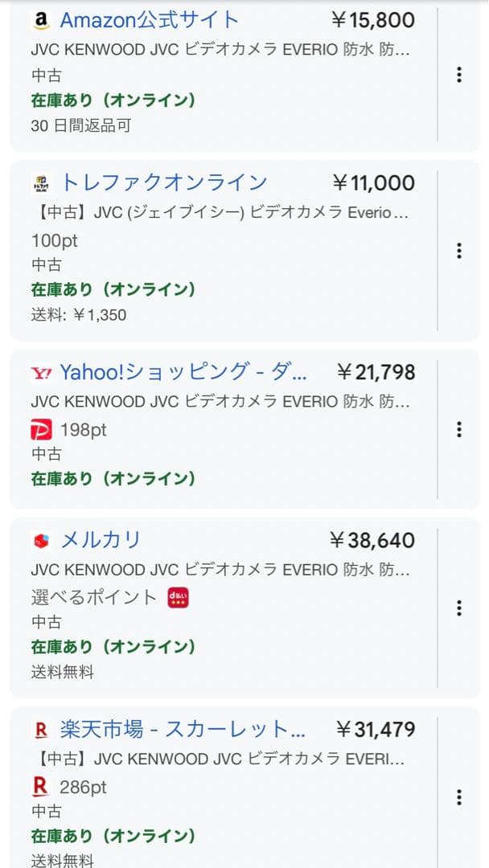
Task: Click the ¥15,800 price on the Amazon listing
Action: tap(372, 18)
